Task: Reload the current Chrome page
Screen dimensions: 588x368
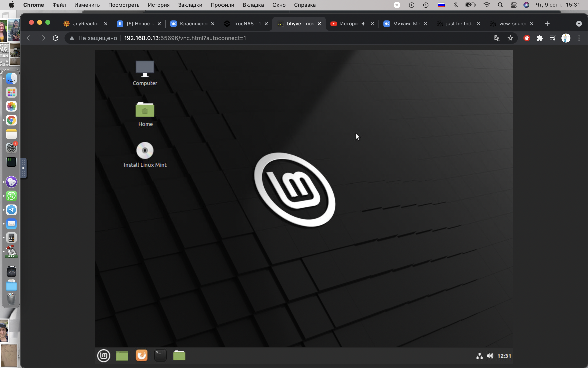Action: tap(56, 38)
